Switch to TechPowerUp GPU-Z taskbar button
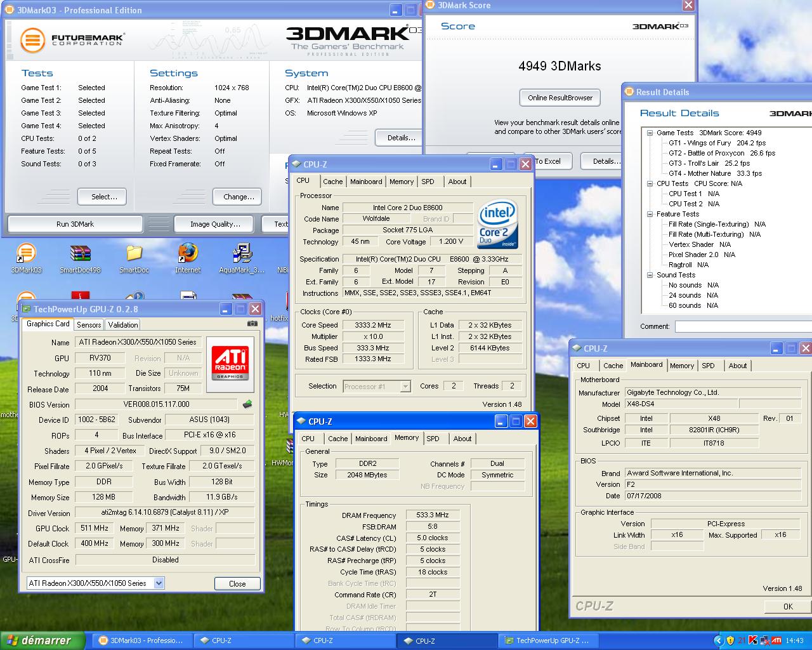 coord(548,640)
